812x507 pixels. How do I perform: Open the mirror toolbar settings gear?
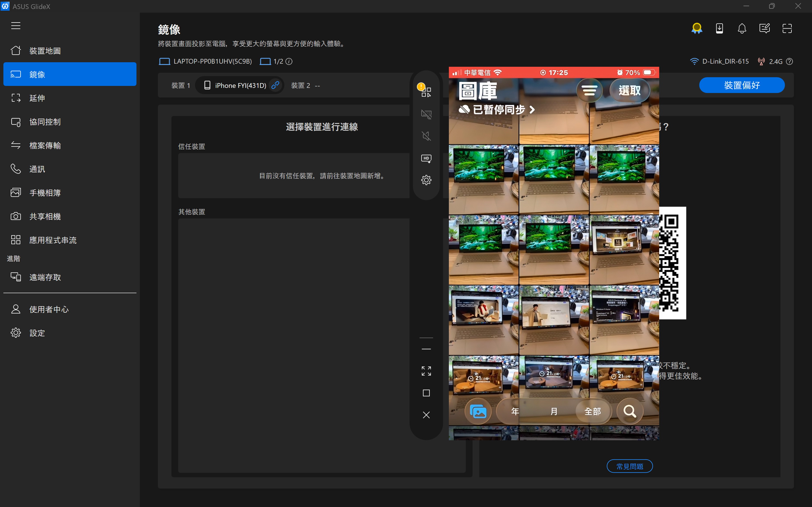click(426, 180)
